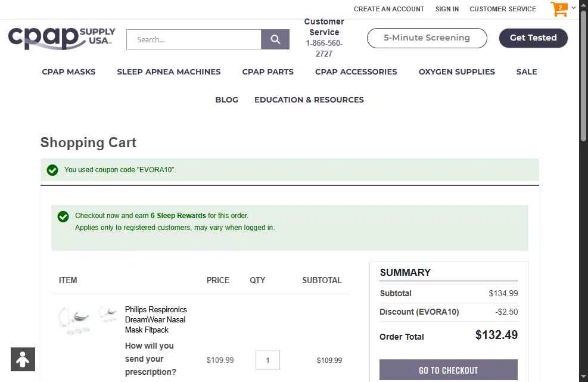Go to the Blog page
Viewport: 588px width, 382px height.
(x=226, y=100)
